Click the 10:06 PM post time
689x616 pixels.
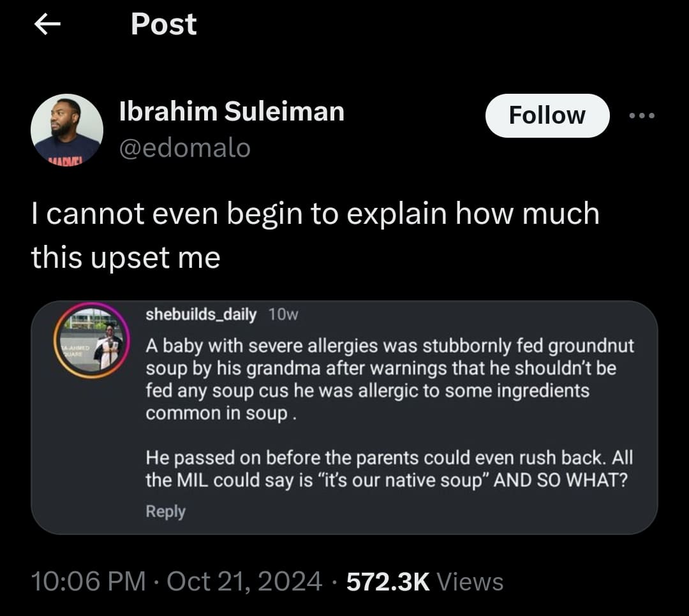[87, 582]
